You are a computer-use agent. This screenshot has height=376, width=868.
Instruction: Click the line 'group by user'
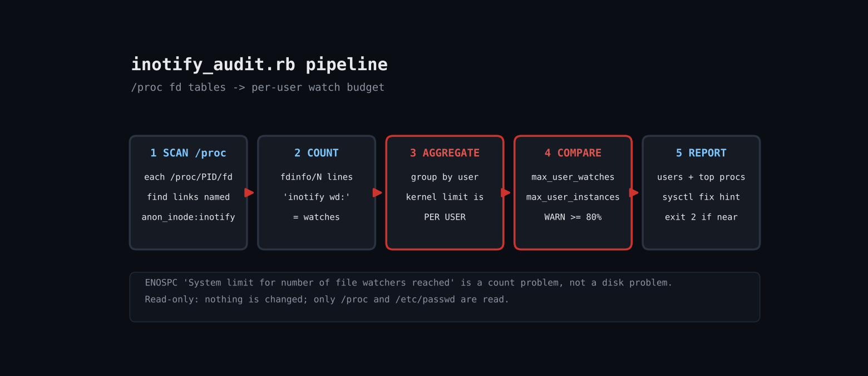(445, 177)
